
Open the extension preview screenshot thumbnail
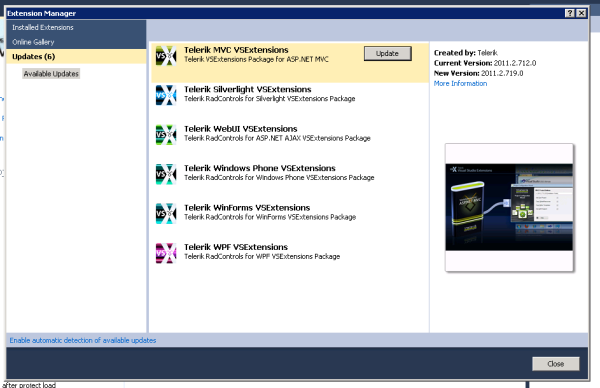point(509,207)
